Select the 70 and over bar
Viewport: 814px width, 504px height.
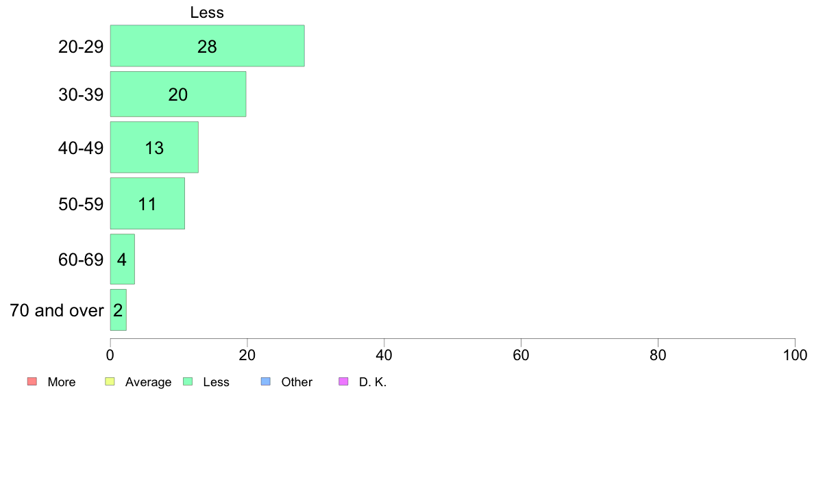[119, 310]
